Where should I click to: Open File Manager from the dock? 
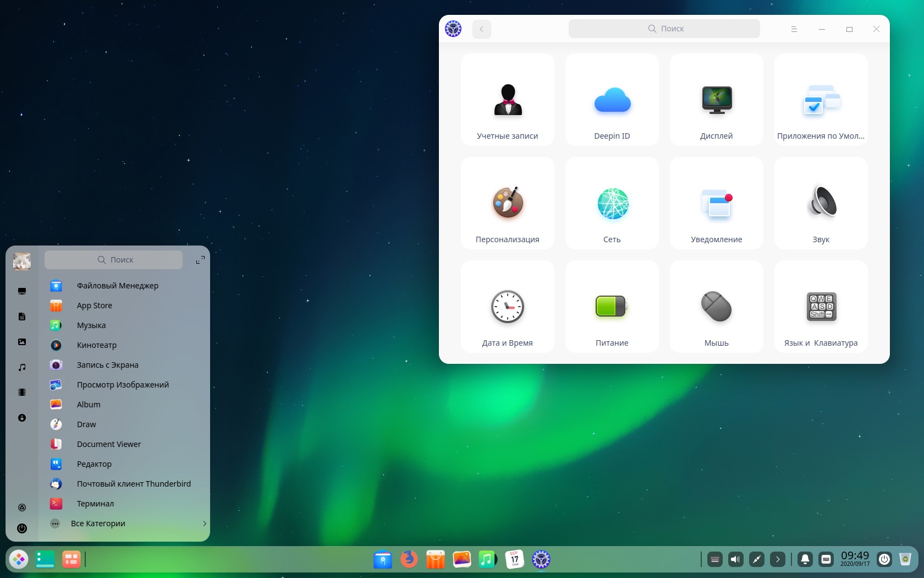click(x=383, y=559)
